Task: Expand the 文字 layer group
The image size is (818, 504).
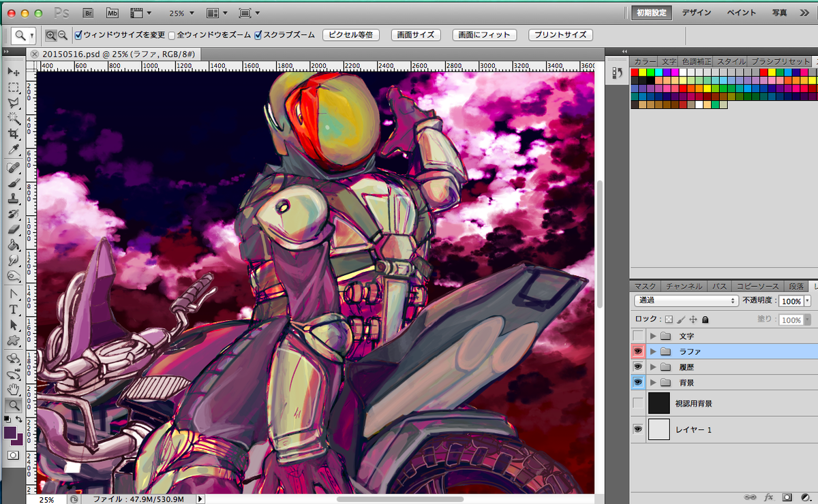Action: coord(653,336)
